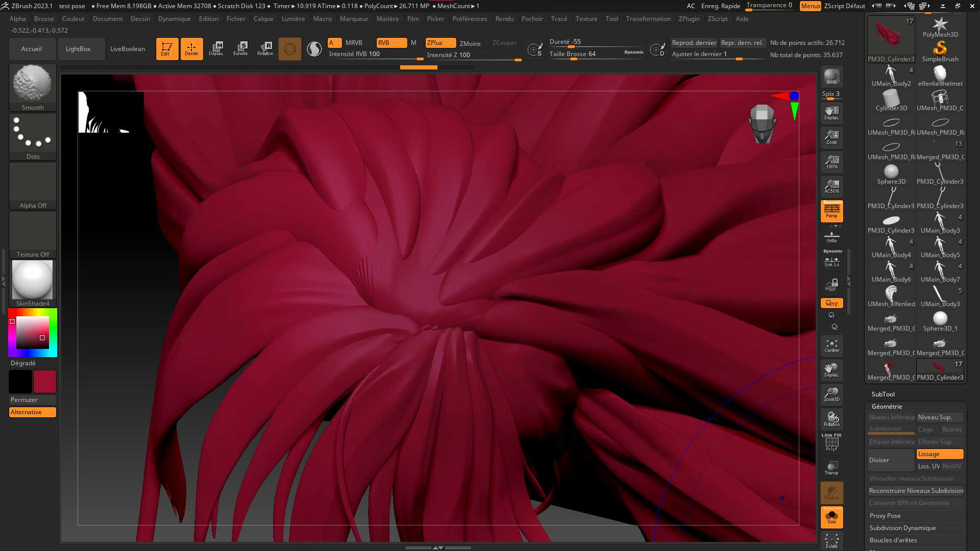Toggle Solo mode button

click(831, 517)
